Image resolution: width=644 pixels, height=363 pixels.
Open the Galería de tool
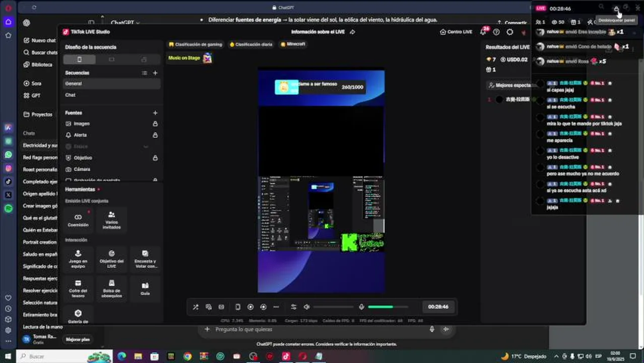pyautogui.click(x=78, y=316)
